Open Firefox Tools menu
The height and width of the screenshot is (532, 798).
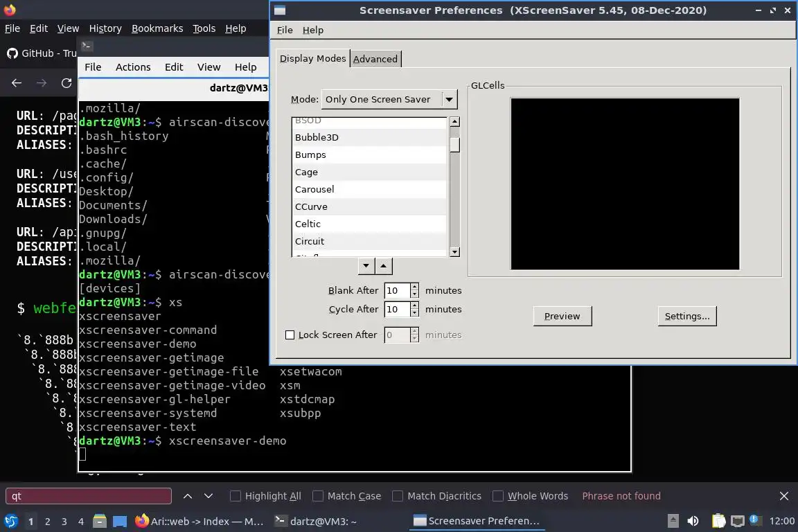pyautogui.click(x=204, y=28)
